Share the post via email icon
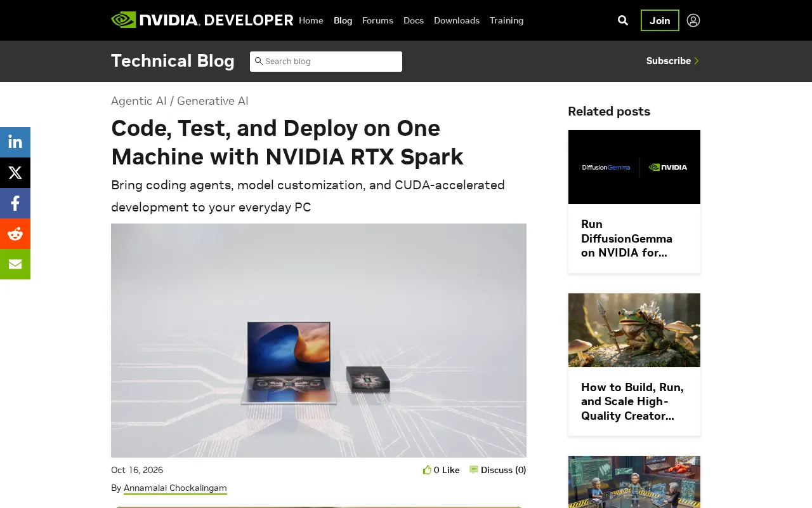The height and width of the screenshot is (508, 812). pyautogui.click(x=15, y=264)
